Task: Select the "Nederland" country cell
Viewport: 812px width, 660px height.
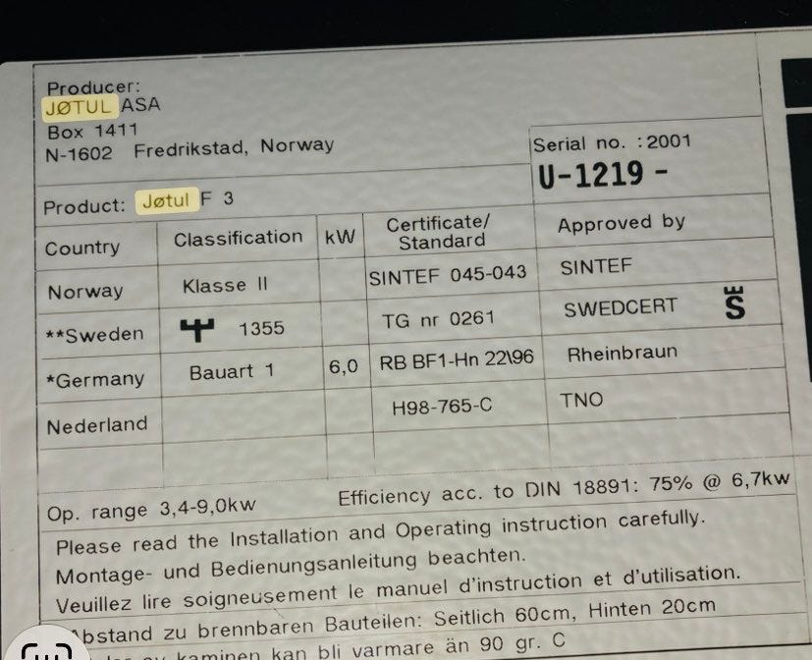Action: (x=97, y=426)
